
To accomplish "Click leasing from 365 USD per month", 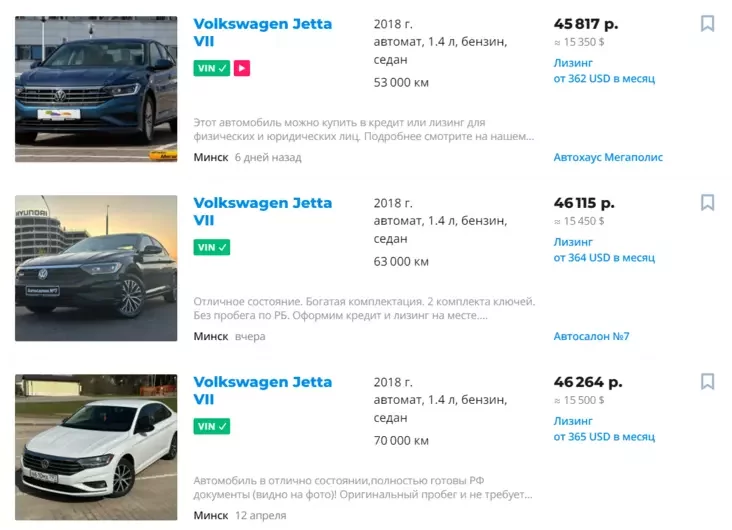I will point(604,429).
